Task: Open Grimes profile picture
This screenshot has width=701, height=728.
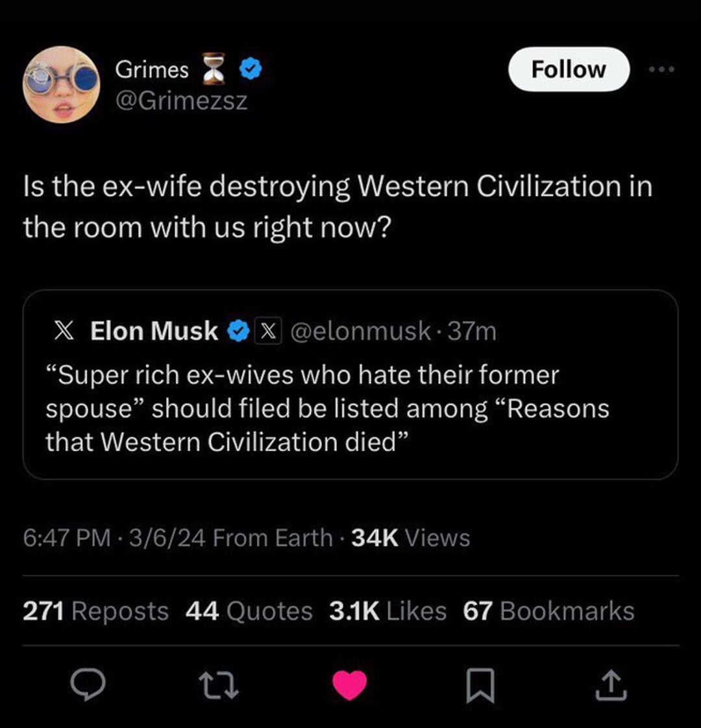Action: [60, 85]
